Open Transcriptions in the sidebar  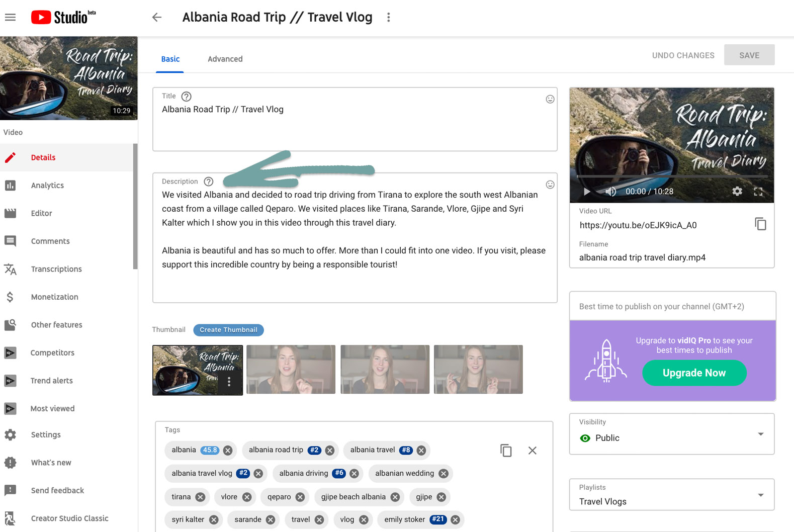(67, 269)
